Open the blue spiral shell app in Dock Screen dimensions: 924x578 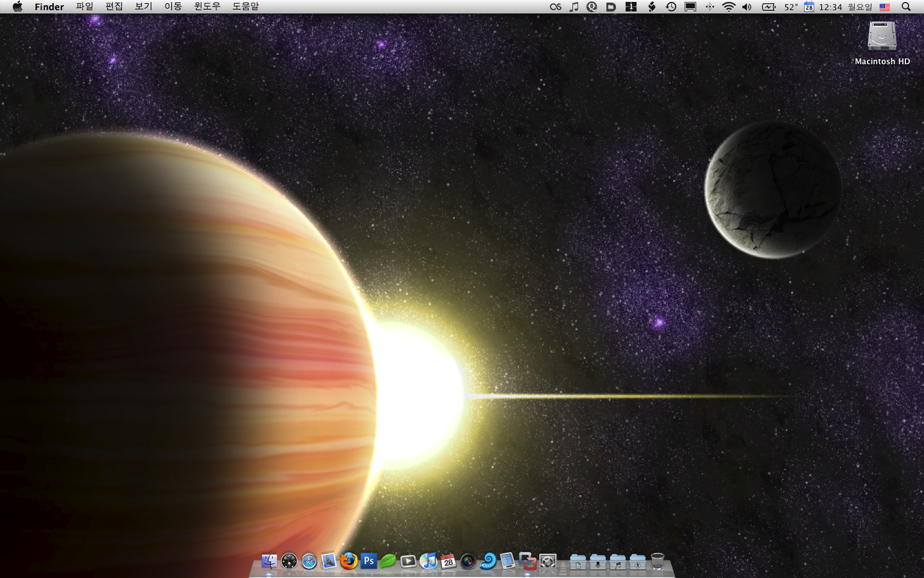tap(488, 561)
